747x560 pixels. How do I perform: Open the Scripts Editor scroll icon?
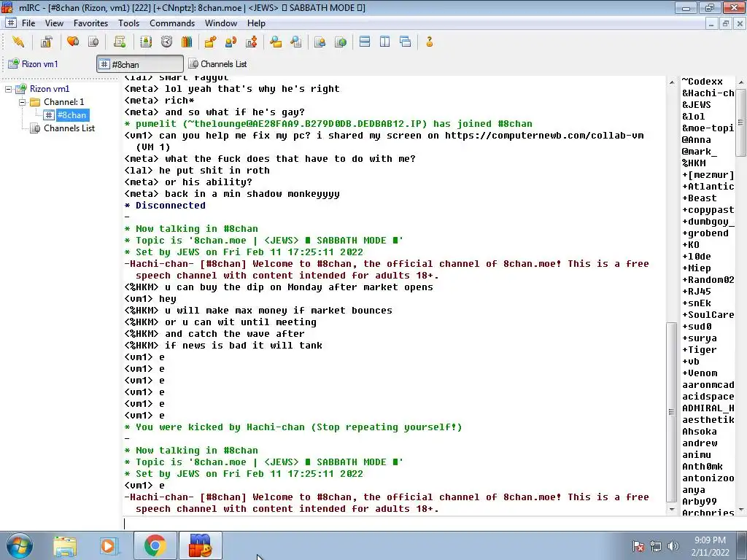pos(120,42)
